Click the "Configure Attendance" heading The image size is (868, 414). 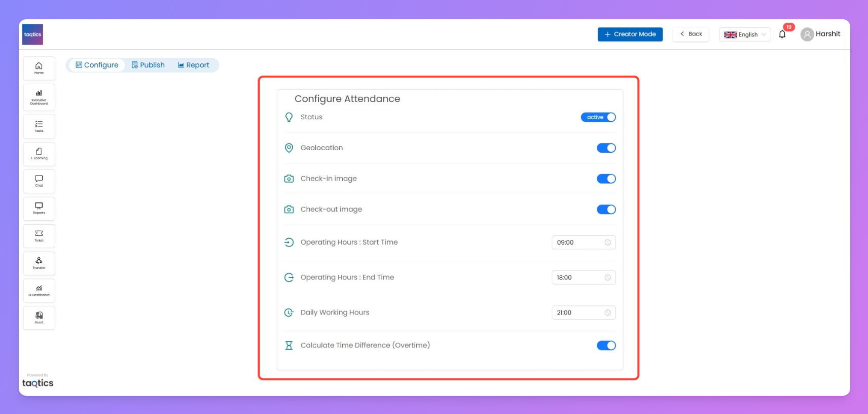click(347, 99)
